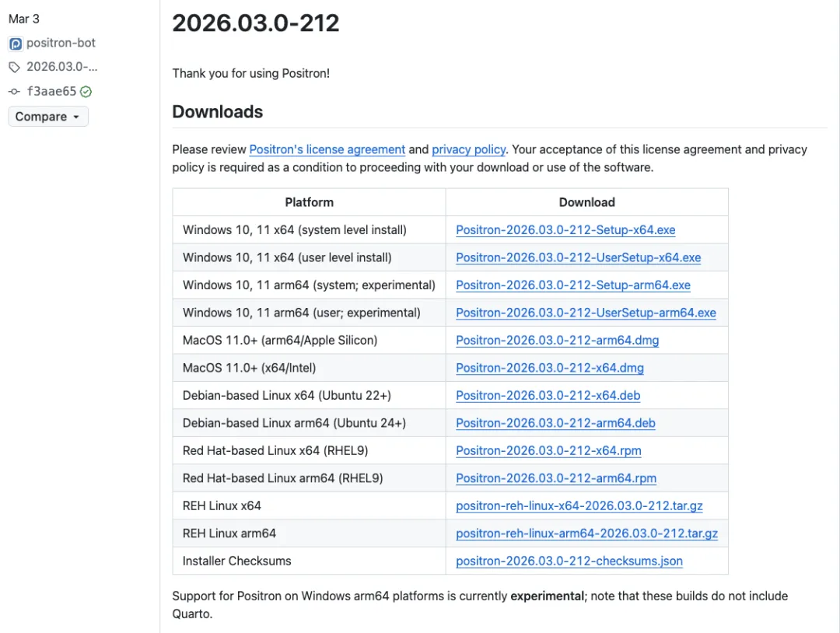Click the Platform column header
This screenshot has height=633, width=840.
309,202
